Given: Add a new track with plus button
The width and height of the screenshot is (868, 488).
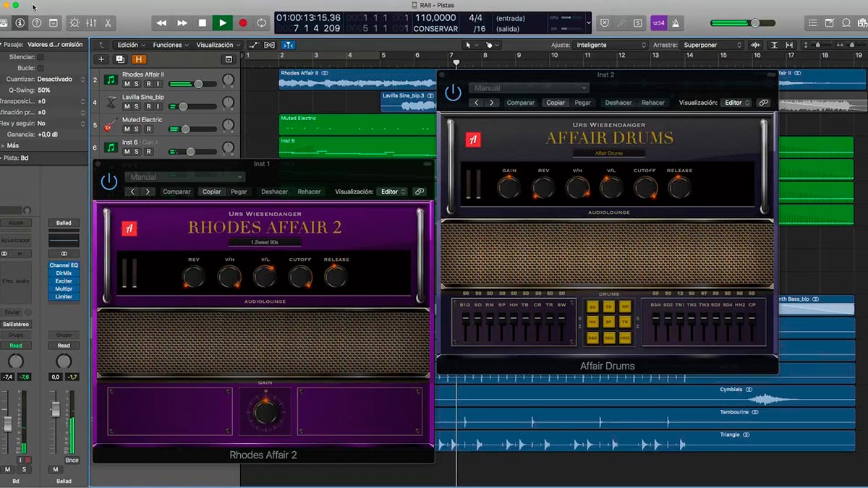Looking at the screenshot, I should tap(101, 59).
